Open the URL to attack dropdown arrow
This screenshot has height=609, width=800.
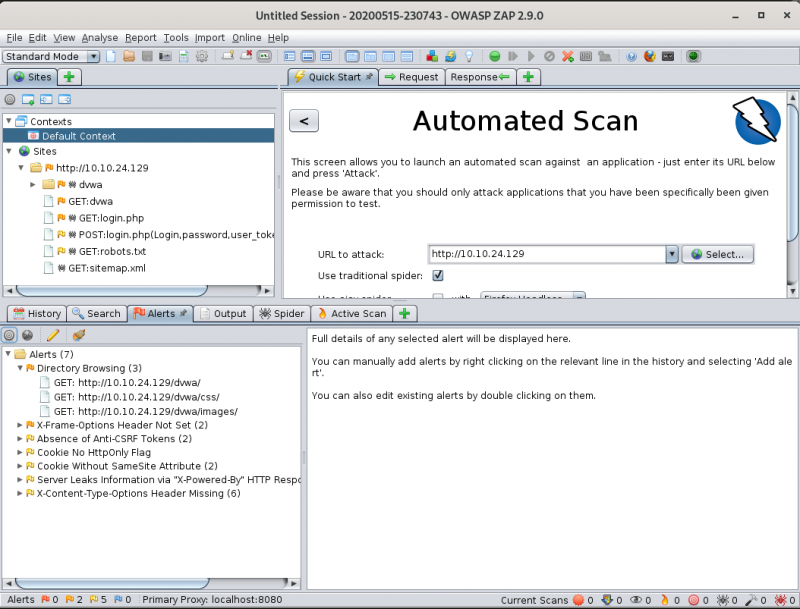[672, 254]
